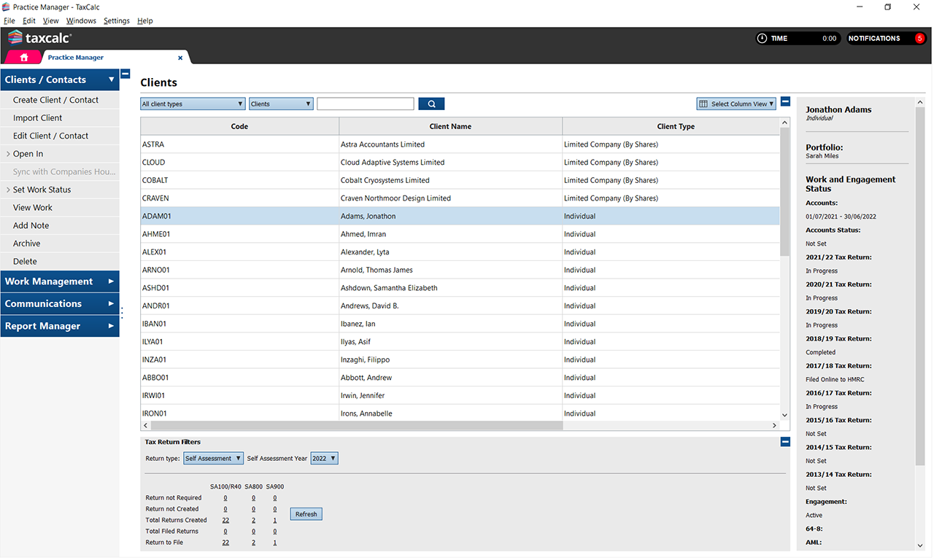This screenshot has width=934, height=560.
Task: Sort by the Client Name column header
Action: pyautogui.click(x=450, y=126)
